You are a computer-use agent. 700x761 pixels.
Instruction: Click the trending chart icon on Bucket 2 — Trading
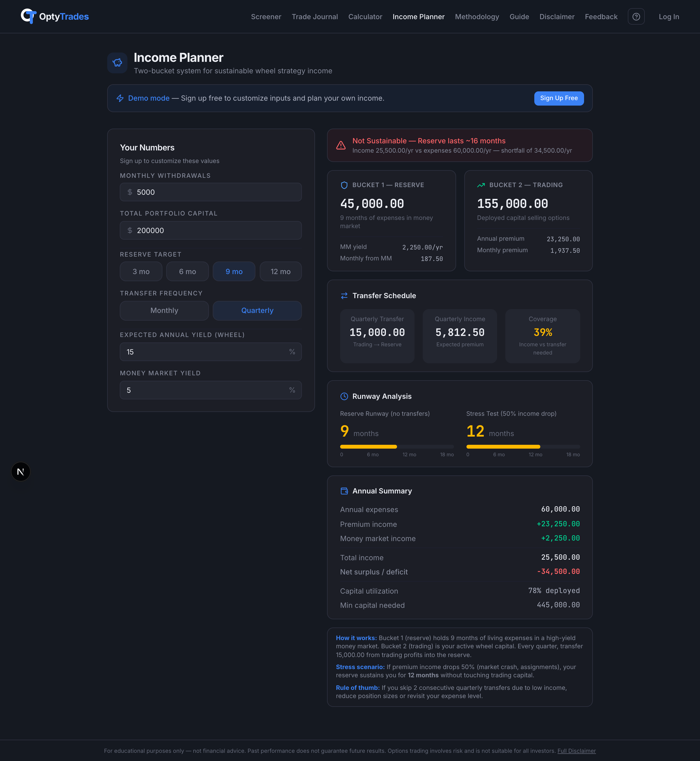pos(480,185)
